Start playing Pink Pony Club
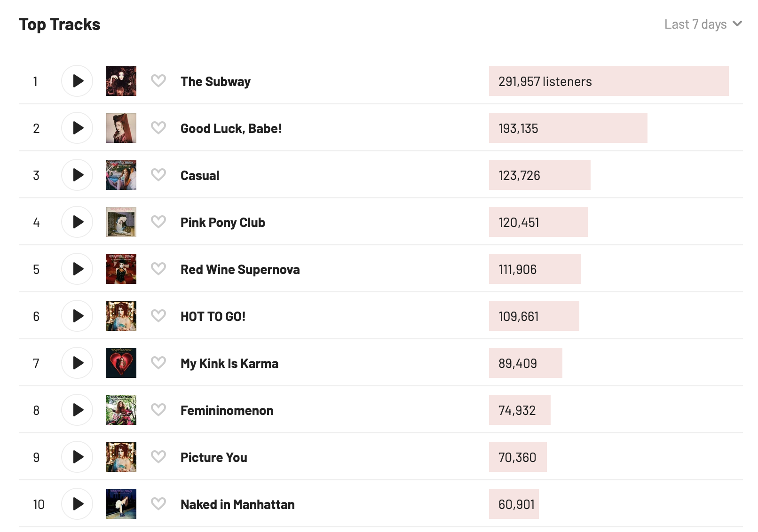This screenshot has height=532, width=758. [x=77, y=222]
